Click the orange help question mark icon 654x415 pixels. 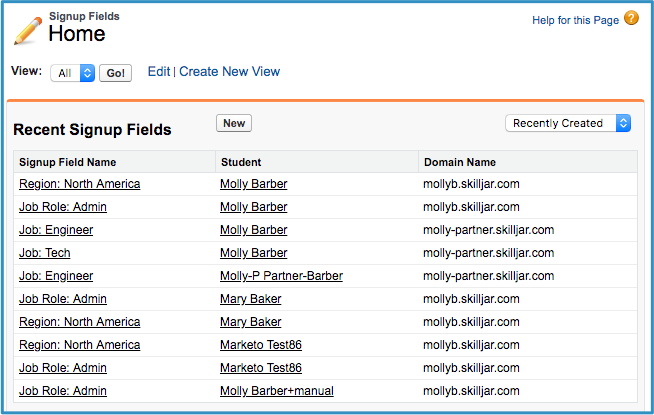pos(631,18)
